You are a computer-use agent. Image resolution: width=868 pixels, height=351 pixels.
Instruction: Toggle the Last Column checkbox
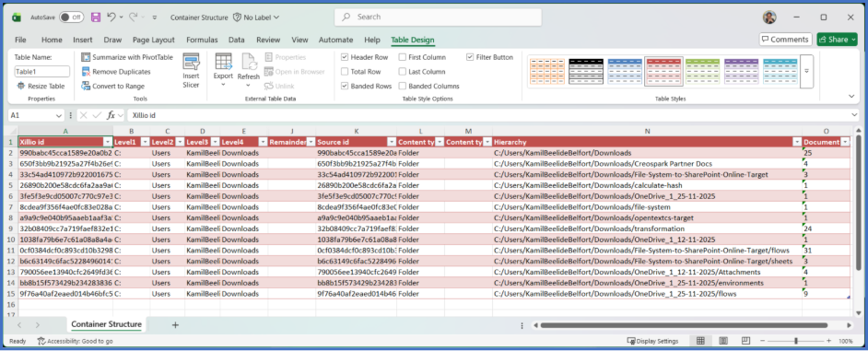coord(403,72)
